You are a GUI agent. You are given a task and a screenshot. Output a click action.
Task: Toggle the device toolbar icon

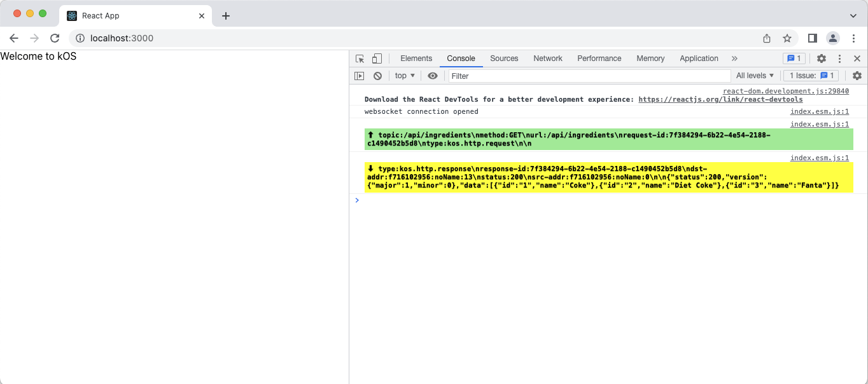coord(377,58)
